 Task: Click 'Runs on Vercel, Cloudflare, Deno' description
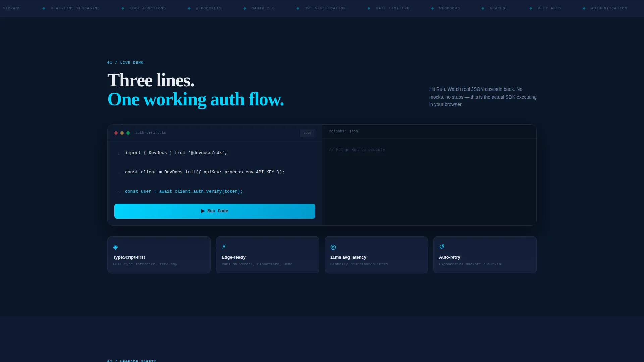(257, 264)
